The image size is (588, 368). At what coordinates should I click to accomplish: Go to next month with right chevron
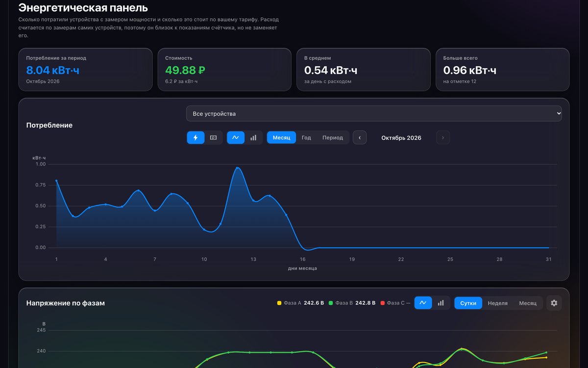tap(443, 137)
